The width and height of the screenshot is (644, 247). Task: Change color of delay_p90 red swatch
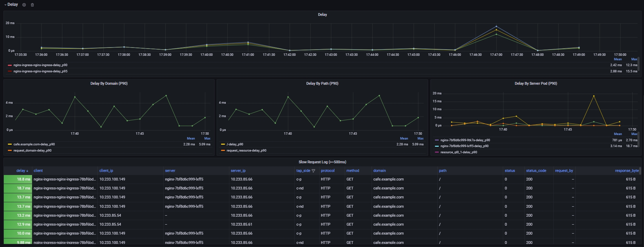[x=10, y=65]
